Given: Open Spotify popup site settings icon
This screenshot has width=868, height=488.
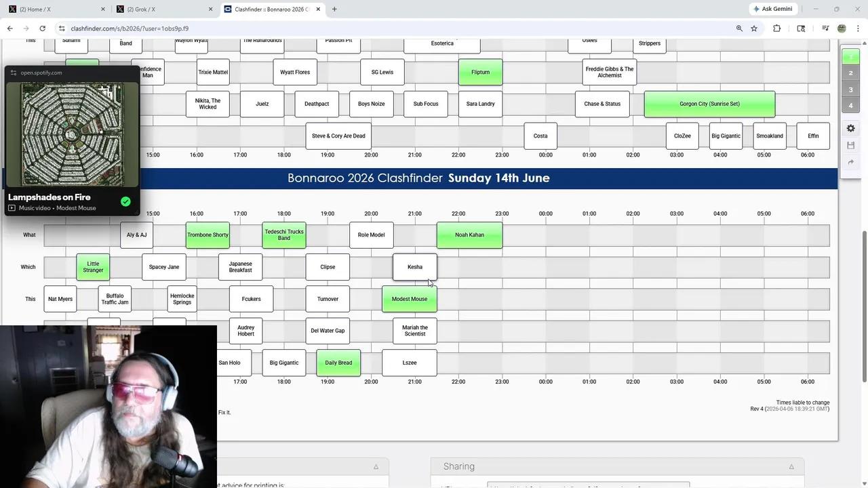Looking at the screenshot, I should (x=13, y=73).
